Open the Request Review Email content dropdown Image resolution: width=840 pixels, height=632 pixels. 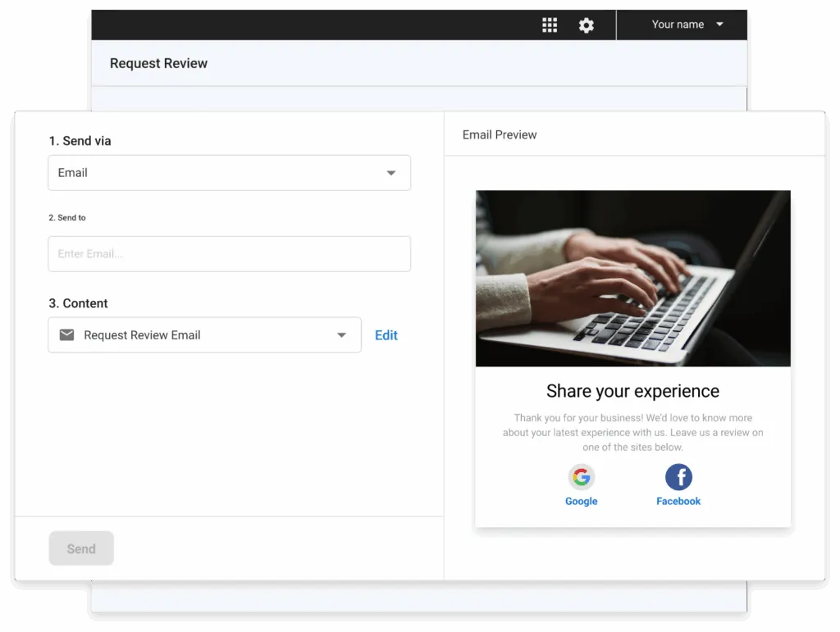[204, 334]
